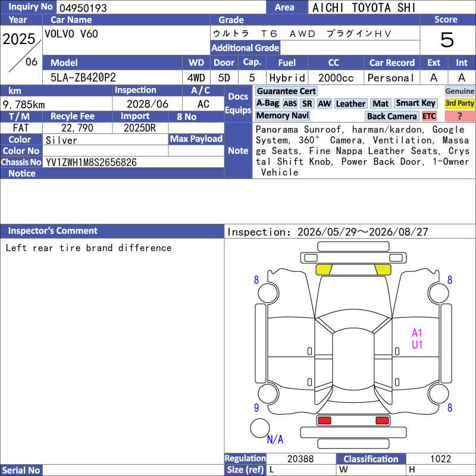Click the Notice label
The image size is (476, 476).
22,173
